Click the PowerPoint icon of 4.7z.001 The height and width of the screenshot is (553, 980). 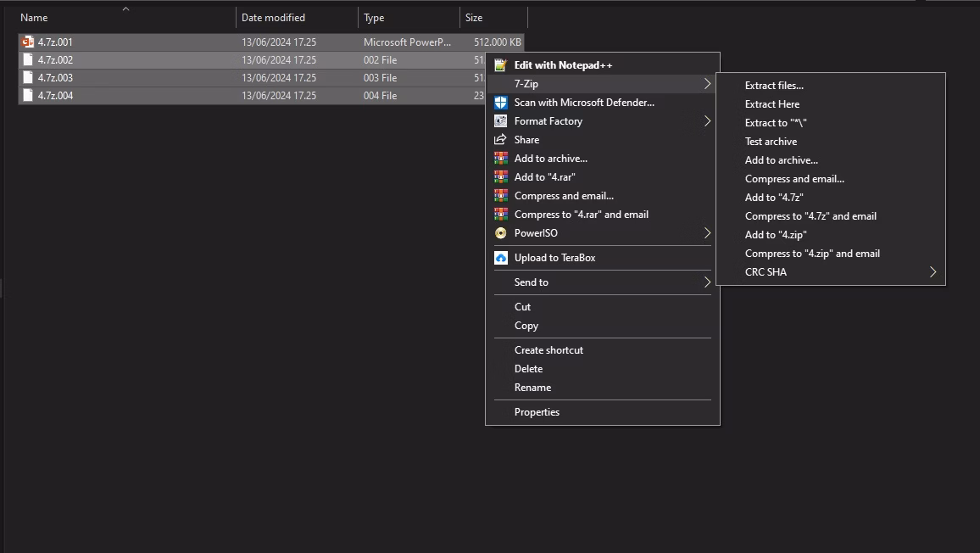27,42
